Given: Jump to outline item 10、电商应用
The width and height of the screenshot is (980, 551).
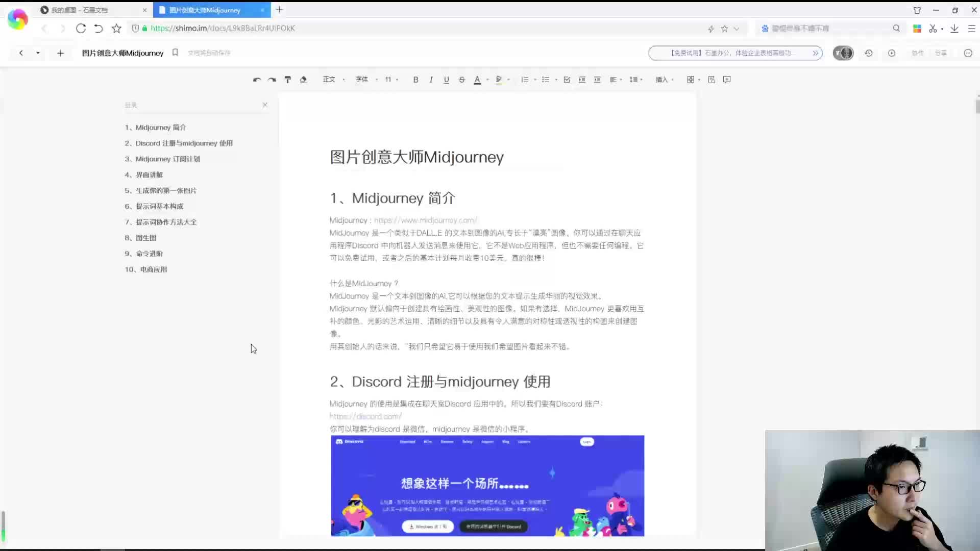Looking at the screenshot, I should (x=146, y=269).
